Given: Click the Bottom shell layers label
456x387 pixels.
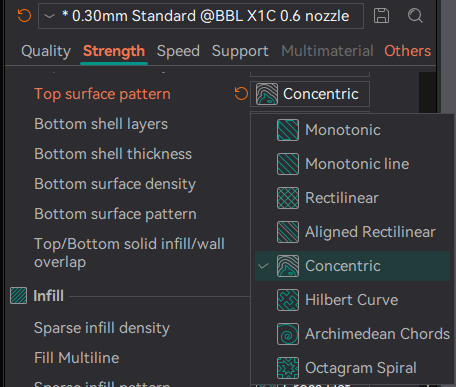Looking at the screenshot, I should pyautogui.click(x=101, y=124).
